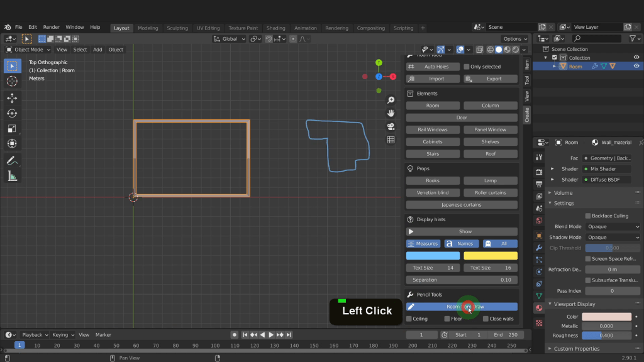Screen dimensions: 644x362
Task: Click the Venetian blind button
Action: coord(433,192)
